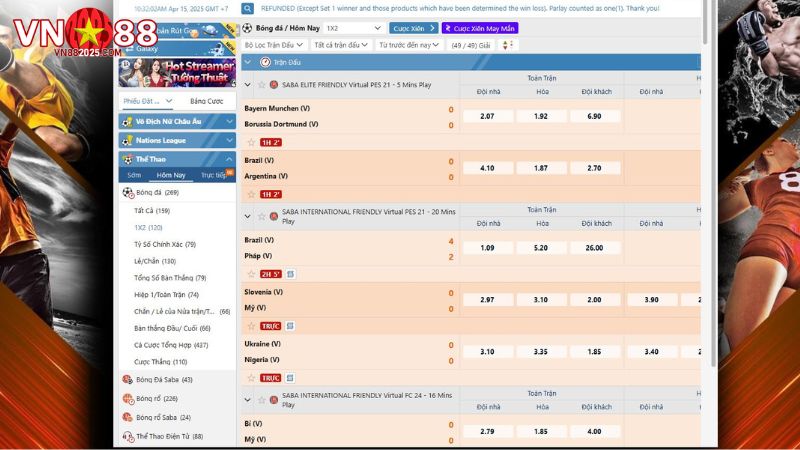Screen dimensions: 800x450
Task: Open stats icon for Brazil vs Pháp match
Action: [290, 274]
